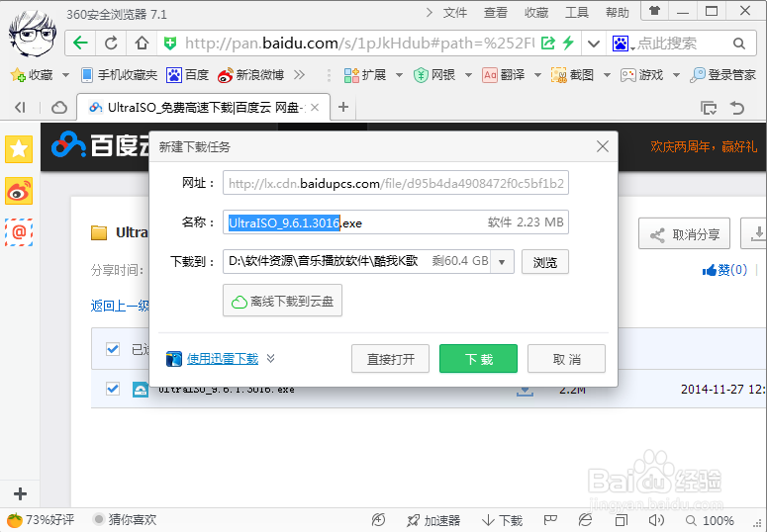Viewport: 767px width, 532px height.
Task: Click the cloud icon beside tabs
Action: pyautogui.click(x=59, y=107)
